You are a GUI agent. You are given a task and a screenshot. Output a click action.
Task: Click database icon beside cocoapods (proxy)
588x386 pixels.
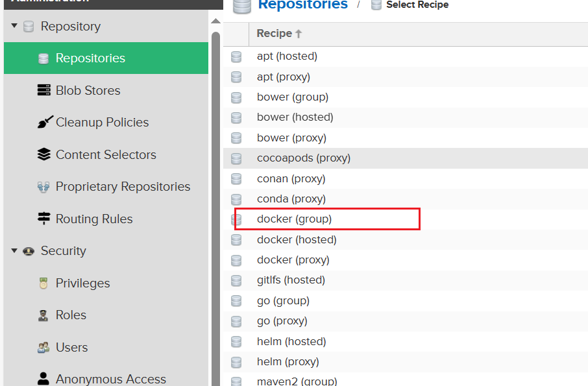(x=236, y=158)
